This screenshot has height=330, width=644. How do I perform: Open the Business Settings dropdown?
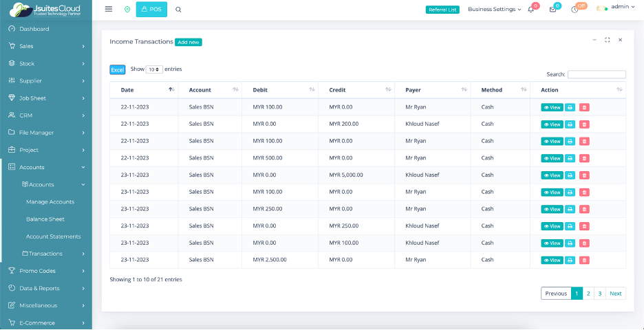coord(494,10)
